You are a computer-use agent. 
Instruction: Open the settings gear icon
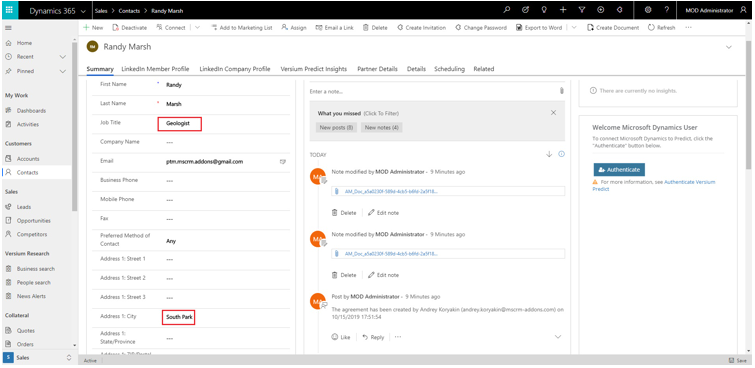coord(648,10)
